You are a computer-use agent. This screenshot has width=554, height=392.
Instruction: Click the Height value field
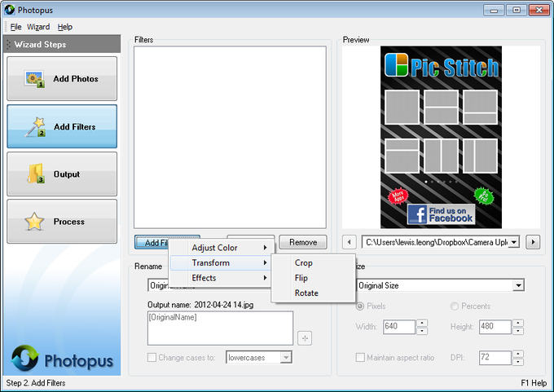point(495,327)
